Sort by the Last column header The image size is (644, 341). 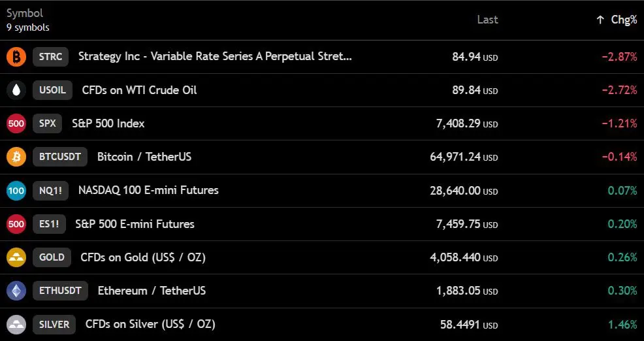[487, 20]
